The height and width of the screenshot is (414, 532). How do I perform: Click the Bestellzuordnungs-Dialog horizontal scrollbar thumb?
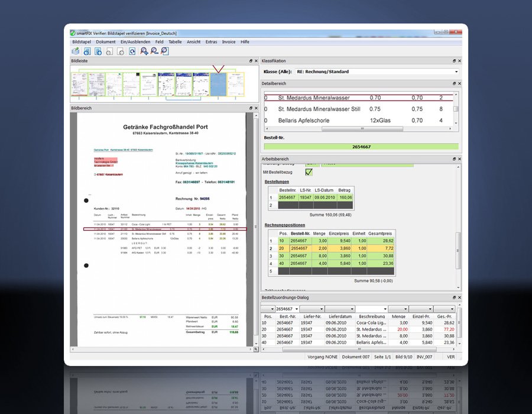359,349
